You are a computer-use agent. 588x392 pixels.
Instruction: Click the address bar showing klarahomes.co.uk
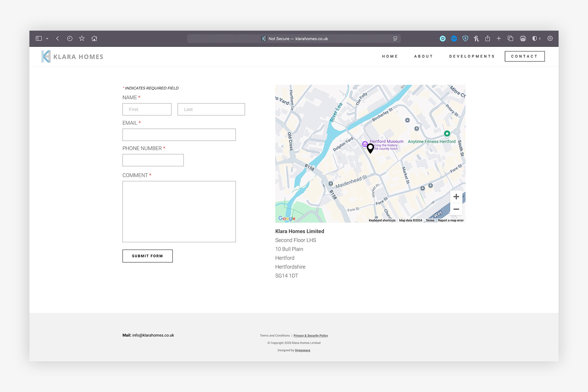(x=294, y=39)
